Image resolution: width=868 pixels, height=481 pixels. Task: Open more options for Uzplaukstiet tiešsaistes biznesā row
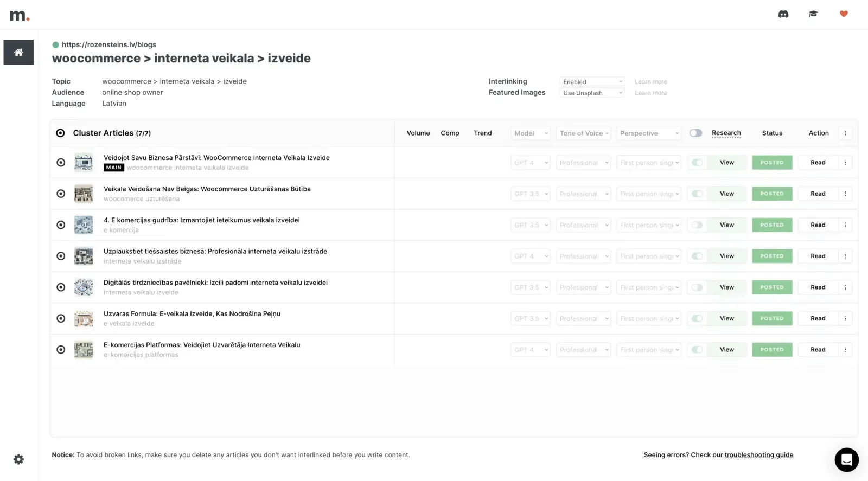[845, 256]
